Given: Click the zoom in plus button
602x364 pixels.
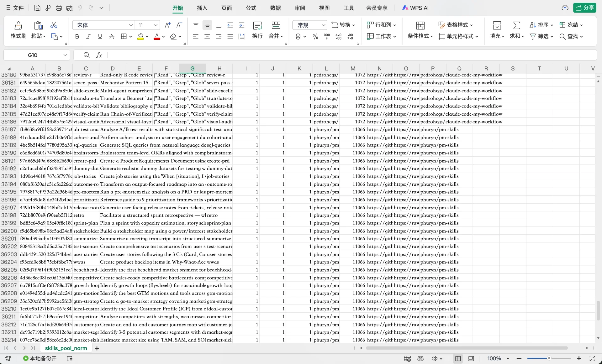Looking at the screenshot, I should point(579,358).
